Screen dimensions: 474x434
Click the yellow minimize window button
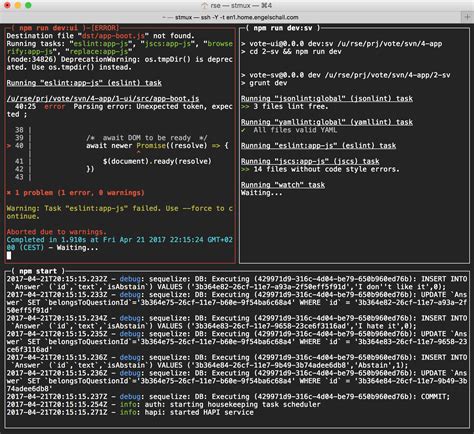pyautogui.click(x=18, y=5)
